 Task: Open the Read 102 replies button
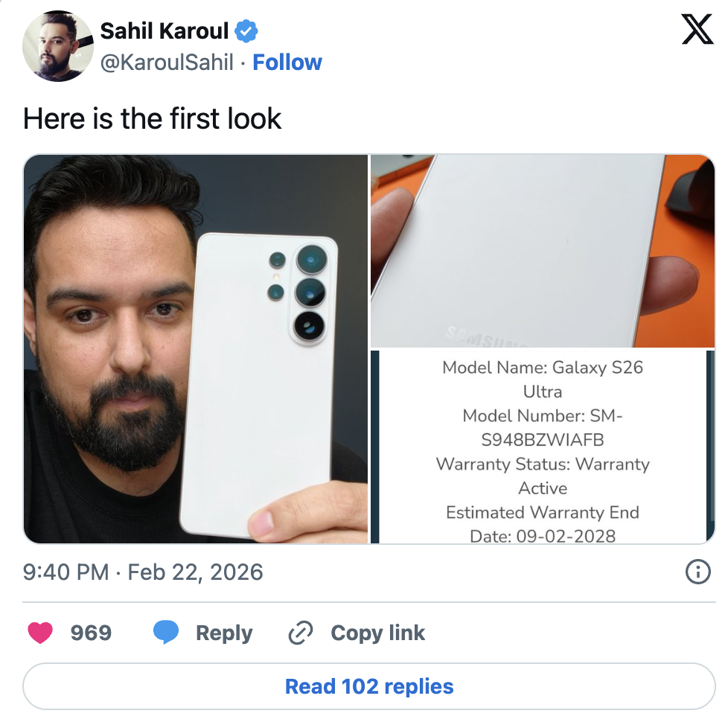point(369,686)
